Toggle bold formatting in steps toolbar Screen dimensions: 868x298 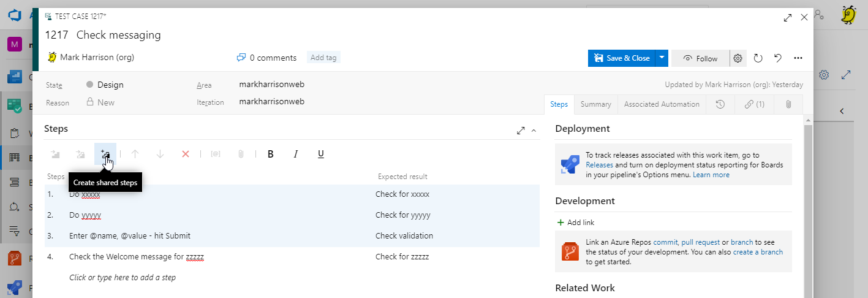(270, 155)
